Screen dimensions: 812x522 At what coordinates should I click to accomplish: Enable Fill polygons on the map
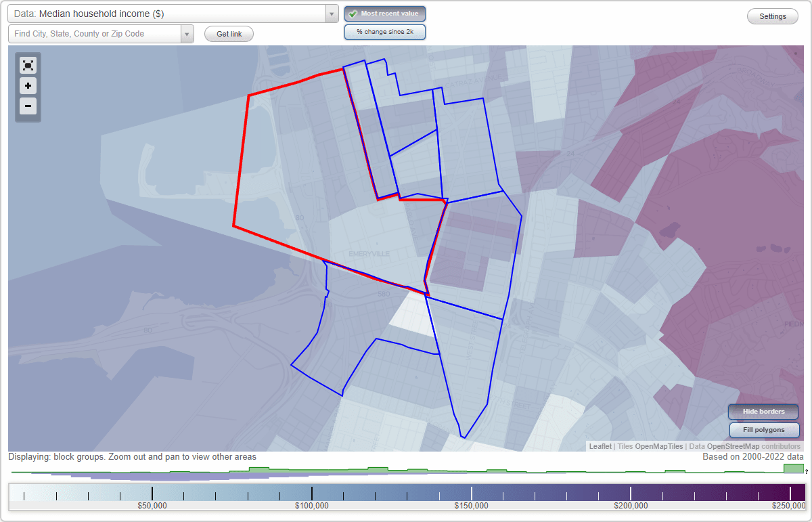(x=764, y=430)
